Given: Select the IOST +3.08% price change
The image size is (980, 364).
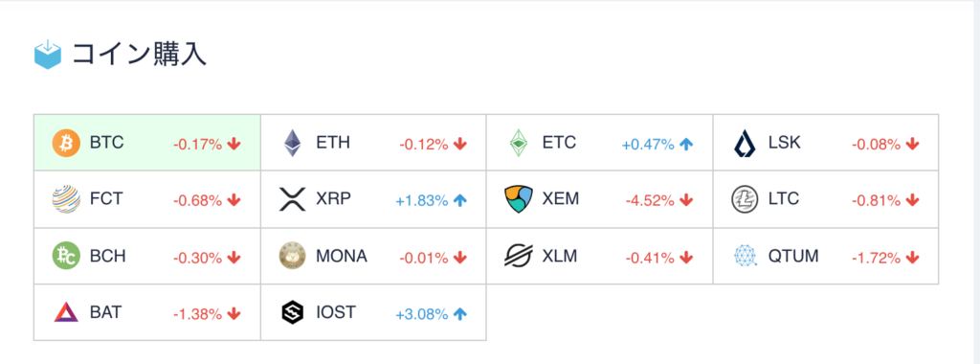Looking at the screenshot, I should click(x=422, y=314).
